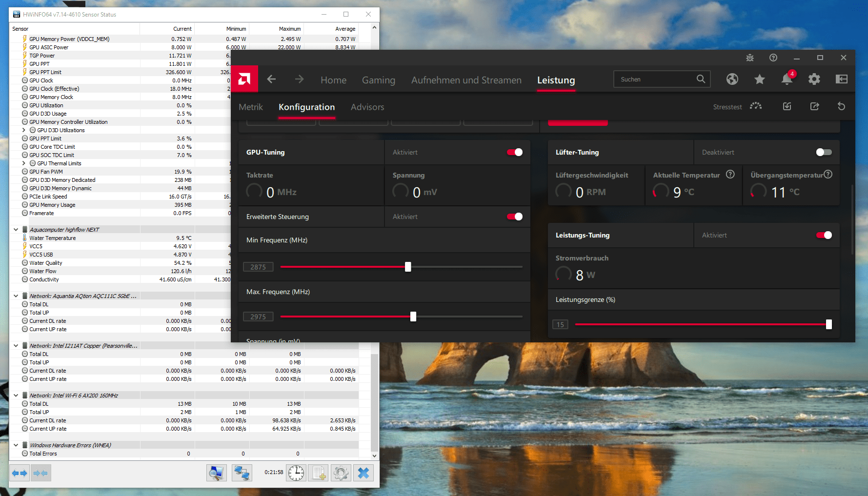Select GPU PPT Limit 326.600 W row
The image size is (868, 496).
(x=120, y=72)
